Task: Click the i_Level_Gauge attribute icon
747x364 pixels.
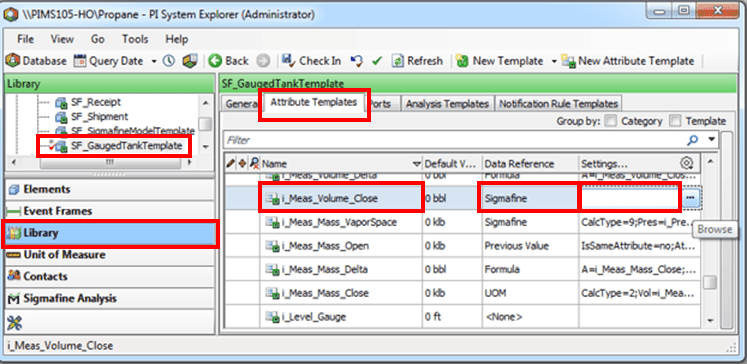Action: coord(273,317)
